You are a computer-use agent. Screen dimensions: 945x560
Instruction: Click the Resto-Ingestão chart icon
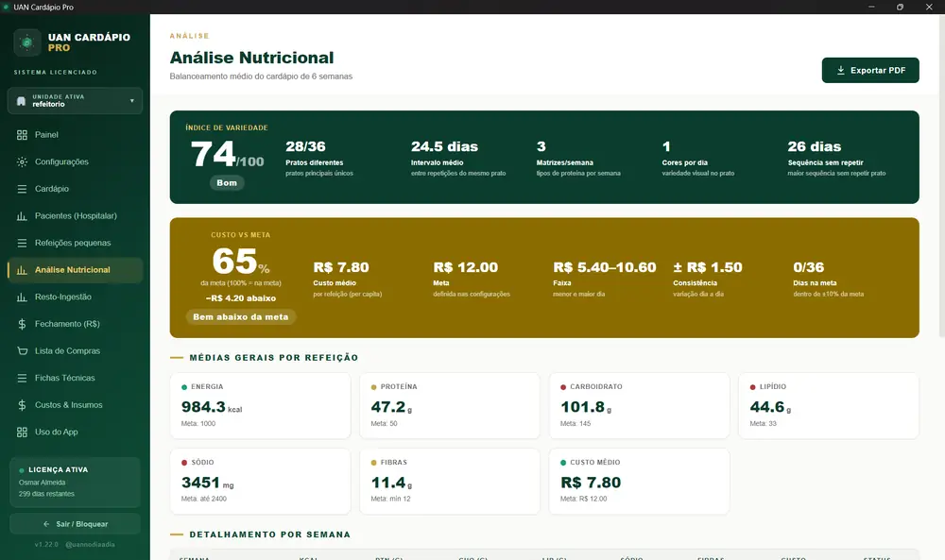pyautogui.click(x=22, y=297)
